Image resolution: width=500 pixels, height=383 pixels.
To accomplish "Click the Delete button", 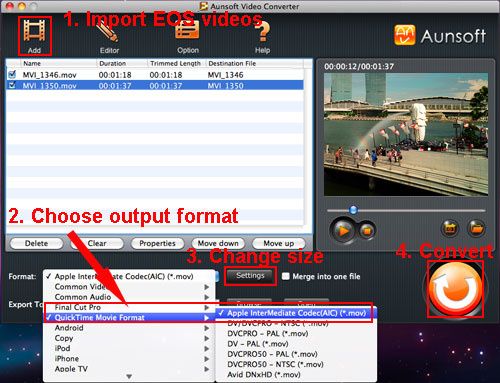I will (36, 244).
